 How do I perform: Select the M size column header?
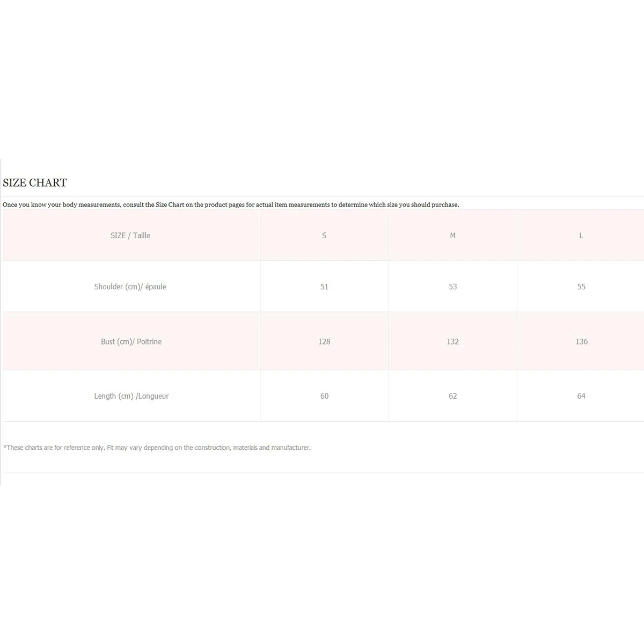452,236
